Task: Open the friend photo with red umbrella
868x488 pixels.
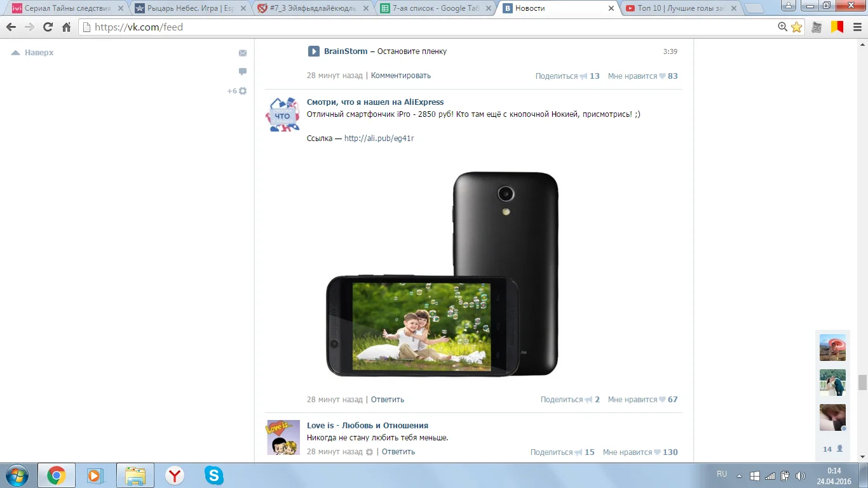Action: click(x=832, y=348)
